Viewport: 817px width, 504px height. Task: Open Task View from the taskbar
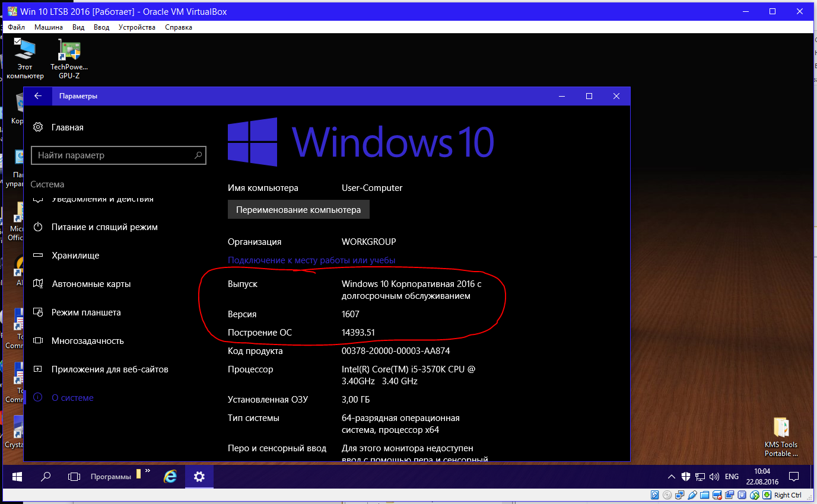pos(74,476)
